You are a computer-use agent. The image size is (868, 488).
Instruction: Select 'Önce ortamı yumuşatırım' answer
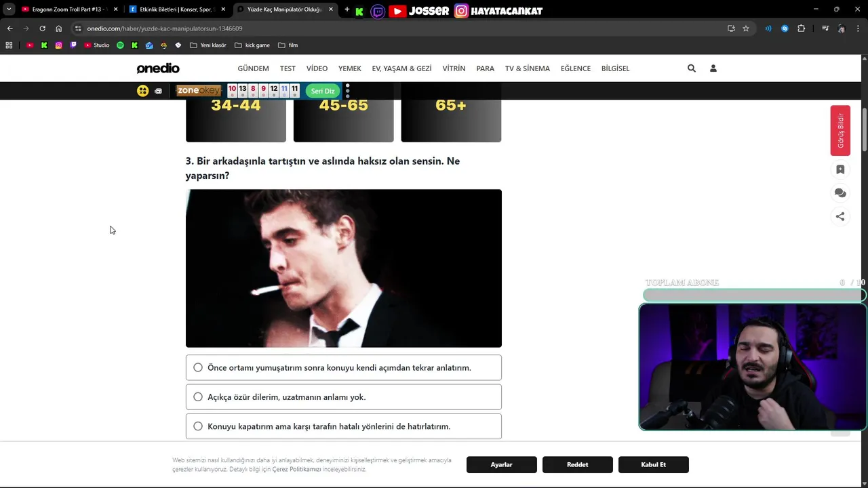(344, 367)
